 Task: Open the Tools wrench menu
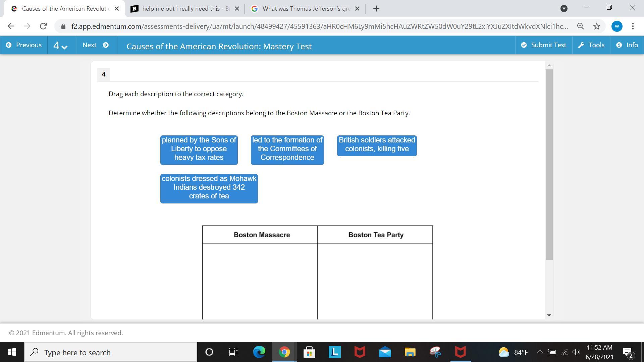point(591,45)
